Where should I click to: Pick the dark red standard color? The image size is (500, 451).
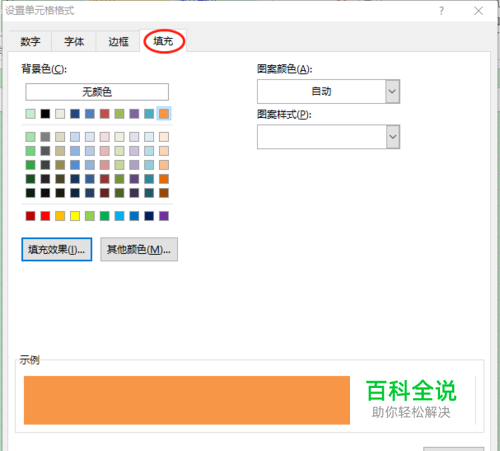coord(30,216)
